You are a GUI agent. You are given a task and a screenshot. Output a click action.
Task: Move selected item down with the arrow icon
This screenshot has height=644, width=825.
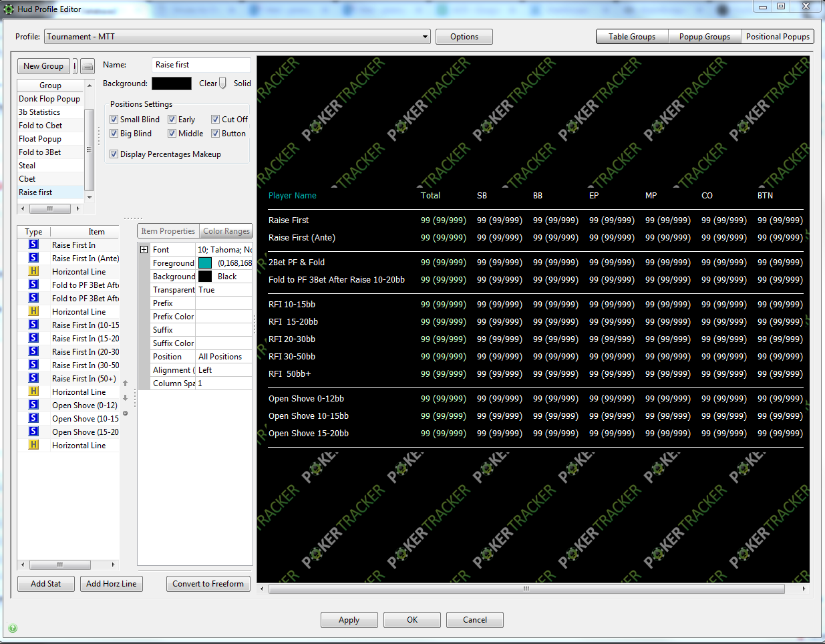pyautogui.click(x=125, y=397)
